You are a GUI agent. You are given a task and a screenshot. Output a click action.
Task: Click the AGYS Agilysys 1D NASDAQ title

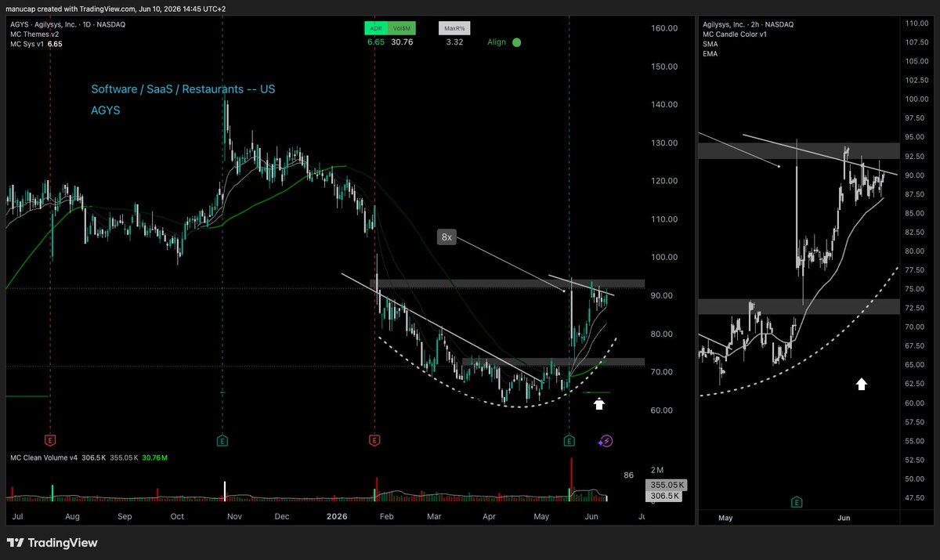pos(68,24)
